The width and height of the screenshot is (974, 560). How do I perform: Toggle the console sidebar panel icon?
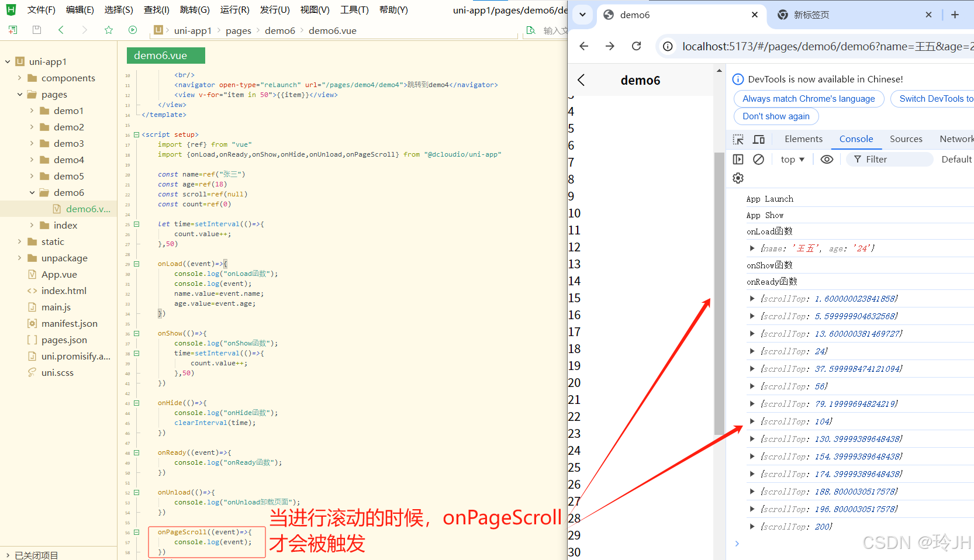coord(738,159)
